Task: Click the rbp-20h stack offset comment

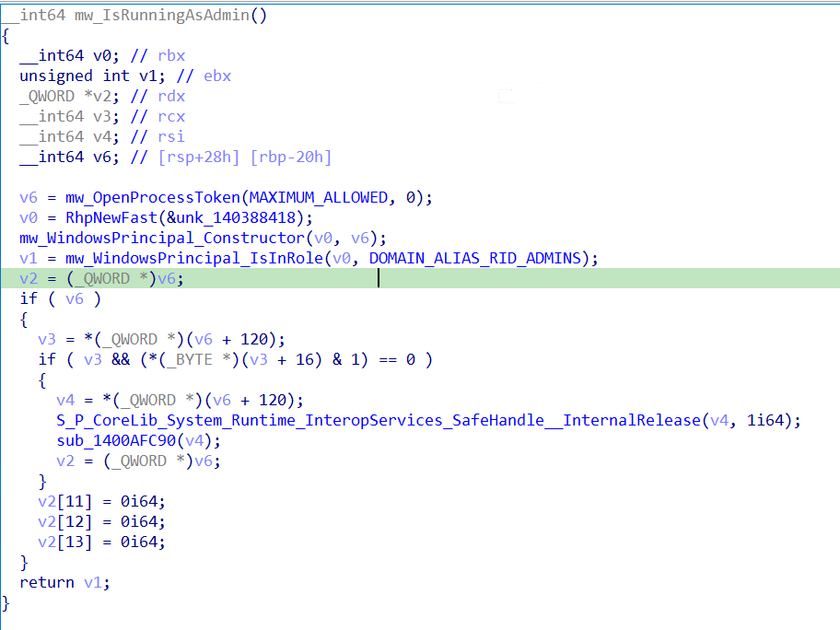Action: click(290, 157)
